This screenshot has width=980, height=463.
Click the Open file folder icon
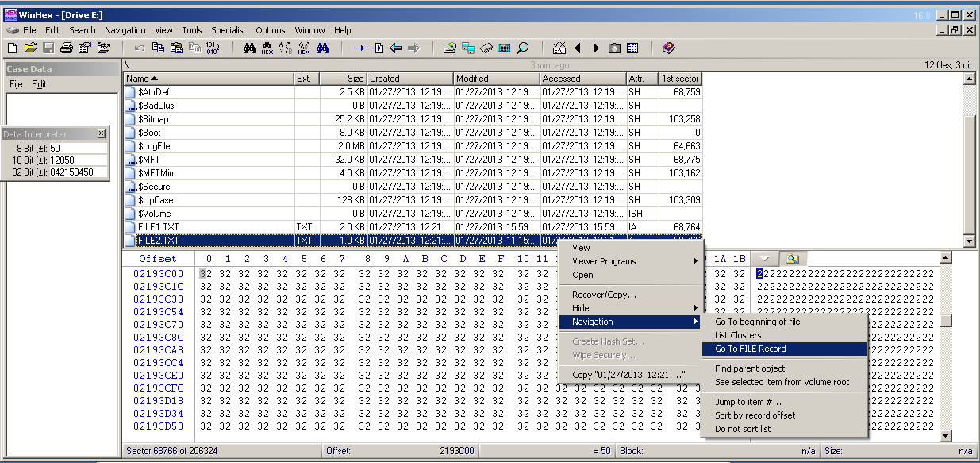[31, 48]
